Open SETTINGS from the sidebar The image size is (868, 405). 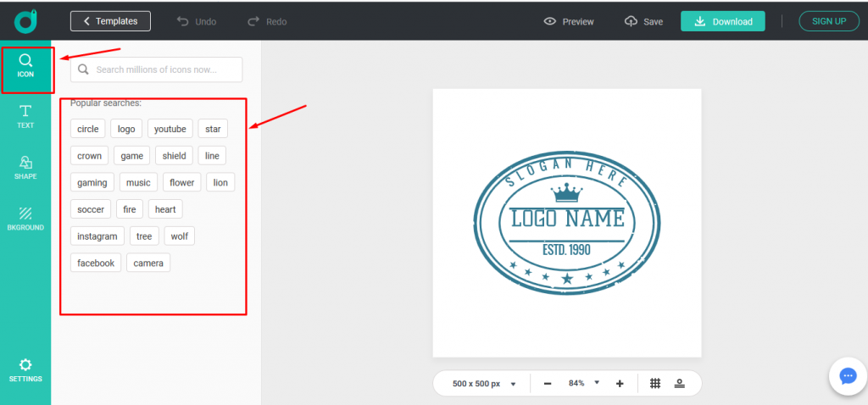coord(25,371)
